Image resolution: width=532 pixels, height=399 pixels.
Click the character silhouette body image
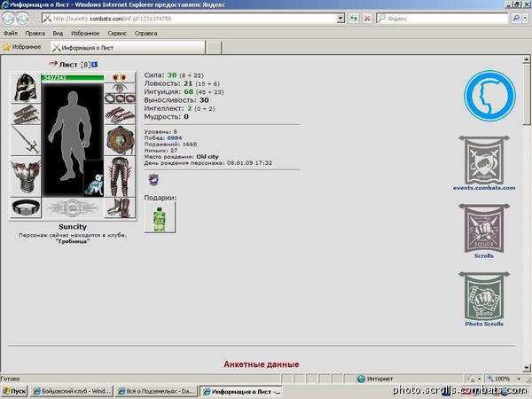[70, 136]
